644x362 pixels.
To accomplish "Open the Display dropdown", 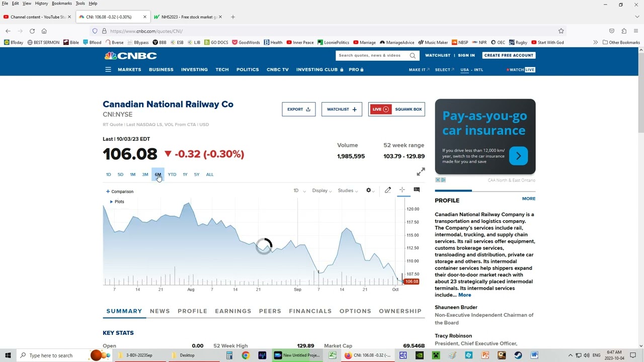I will 321,191.
